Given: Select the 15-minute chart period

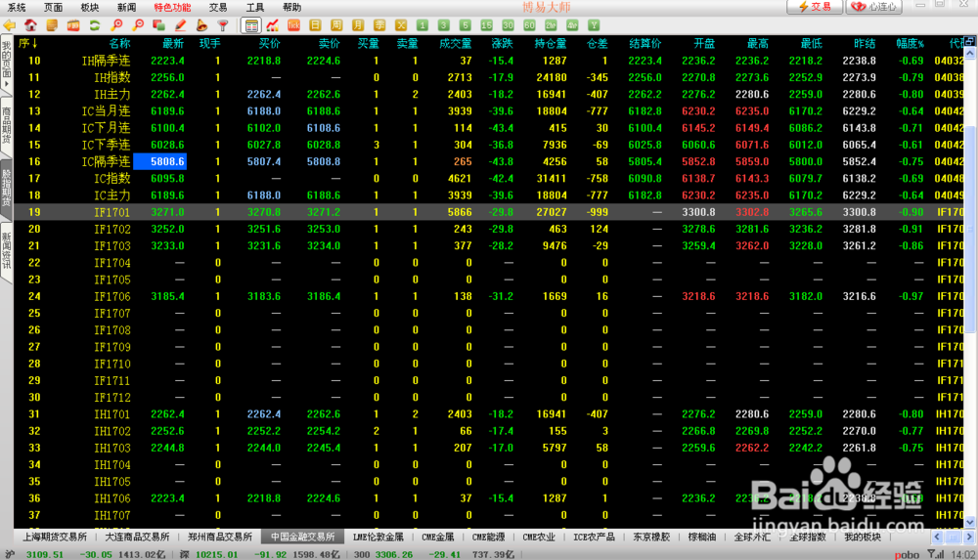Looking at the screenshot, I should tap(486, 25).
